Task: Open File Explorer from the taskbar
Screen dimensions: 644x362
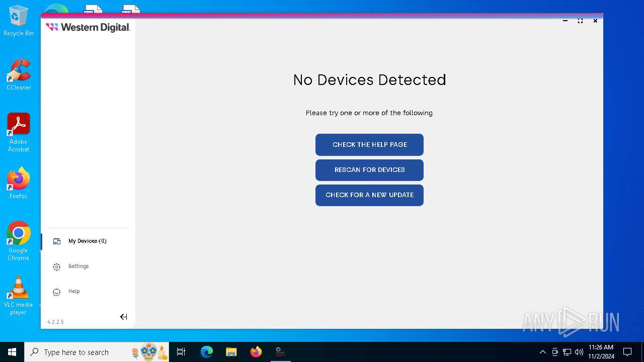Action: click(x=231, y=352)
